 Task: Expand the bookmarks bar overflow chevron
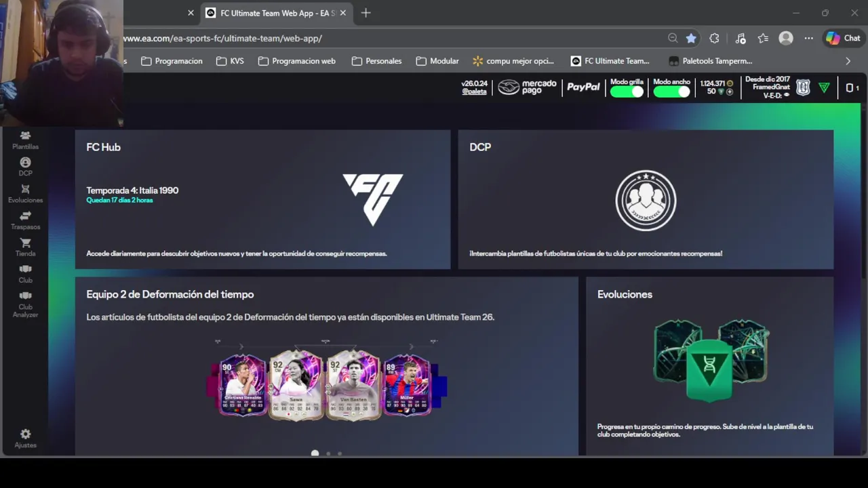click(848, 61)
